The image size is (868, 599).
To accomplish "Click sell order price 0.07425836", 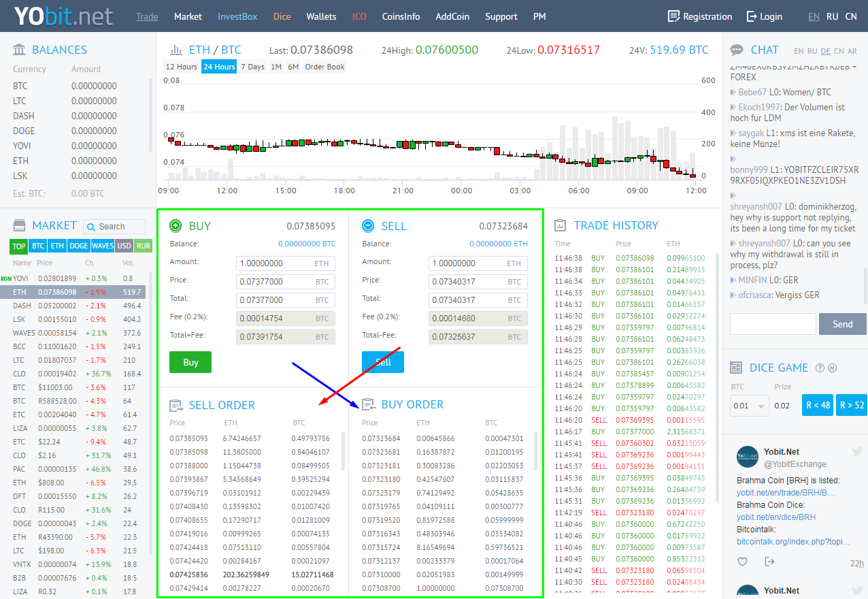I will [x=189, y=574].
